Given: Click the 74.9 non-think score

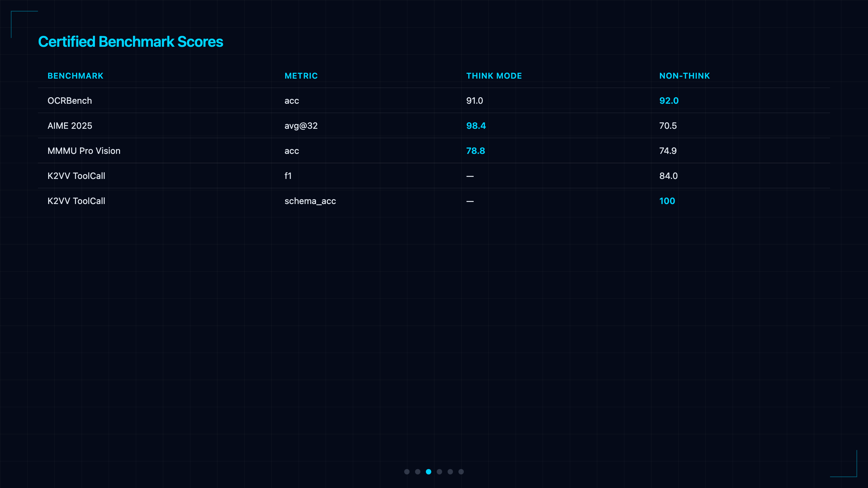Looking at the screenshot, I should click(668, 151).
